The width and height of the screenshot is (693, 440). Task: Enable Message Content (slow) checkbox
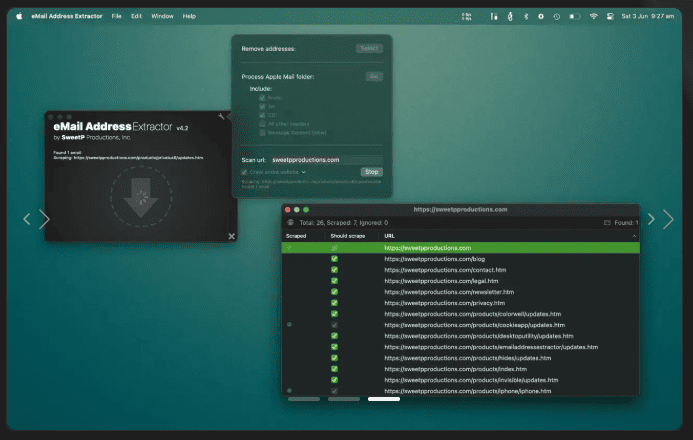coord(263,133)
